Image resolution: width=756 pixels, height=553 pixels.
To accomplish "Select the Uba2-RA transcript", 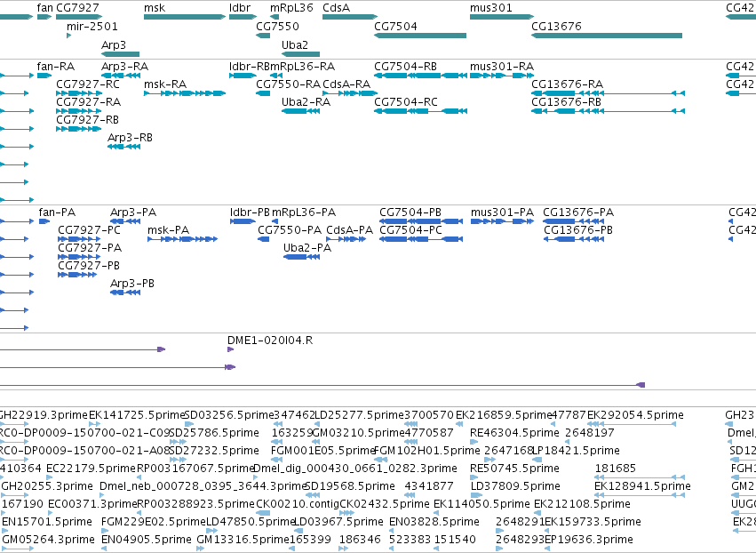I will 300,111.
